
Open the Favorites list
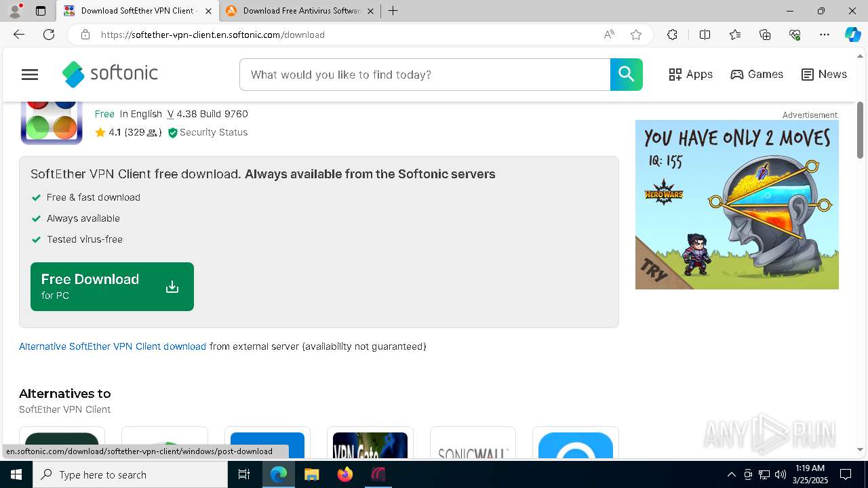(x=735, y=35)
